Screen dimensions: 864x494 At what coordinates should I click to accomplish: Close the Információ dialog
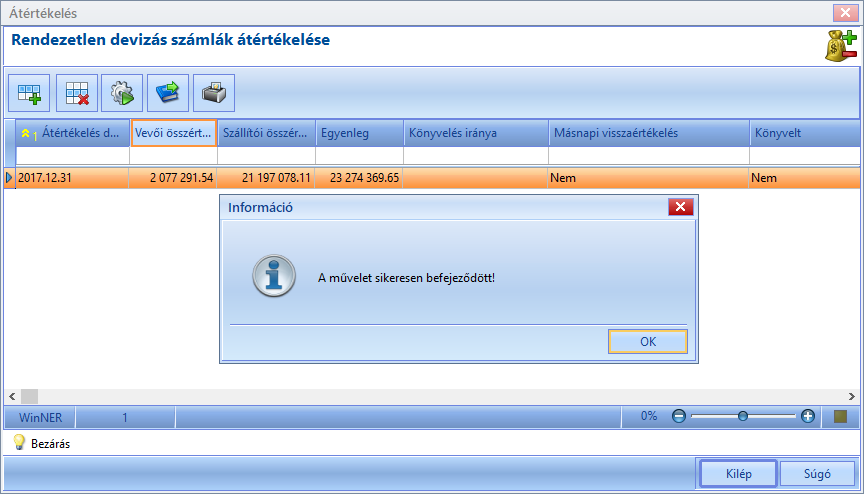tap(681, 207)
